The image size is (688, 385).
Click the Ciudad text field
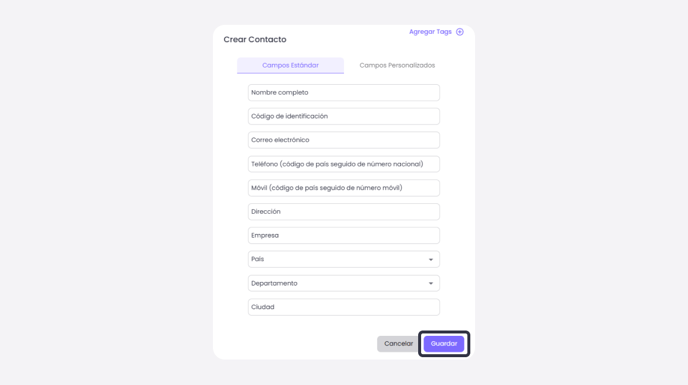point(344,307)
